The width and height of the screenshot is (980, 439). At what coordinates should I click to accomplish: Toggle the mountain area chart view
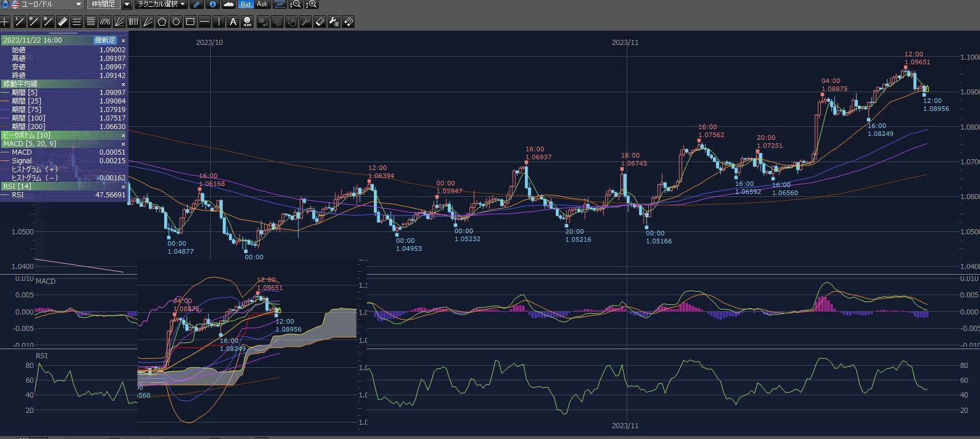(x=228, y=5)
